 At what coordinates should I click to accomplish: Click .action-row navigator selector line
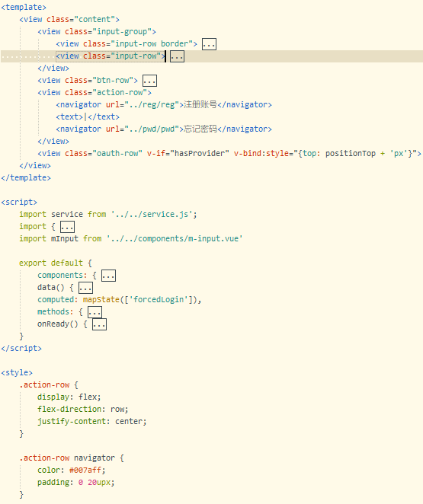point(72,458)
